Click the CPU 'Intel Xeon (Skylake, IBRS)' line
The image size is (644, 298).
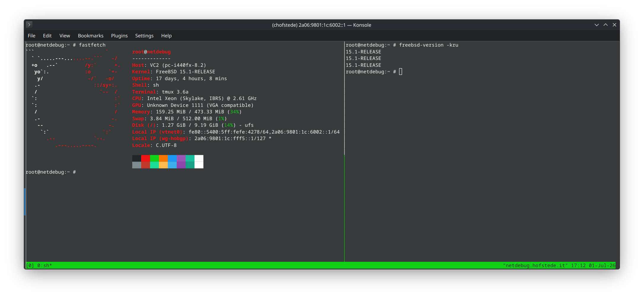click(195, 99)
